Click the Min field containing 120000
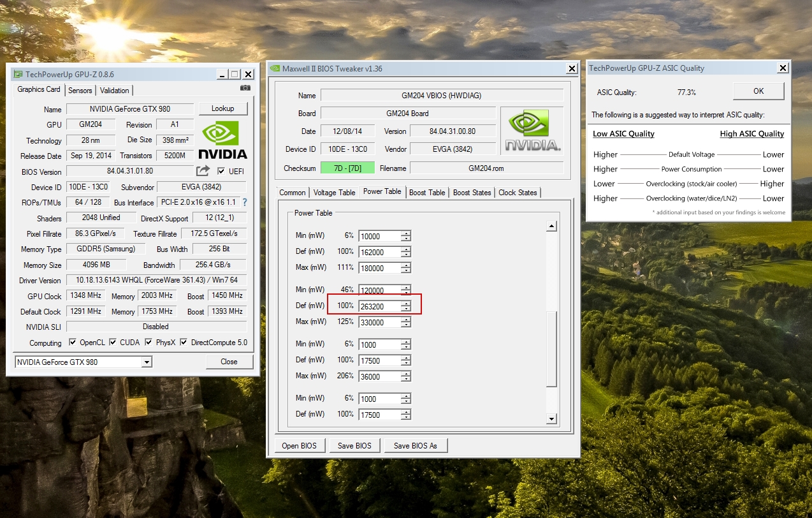 tap(379, 290)
